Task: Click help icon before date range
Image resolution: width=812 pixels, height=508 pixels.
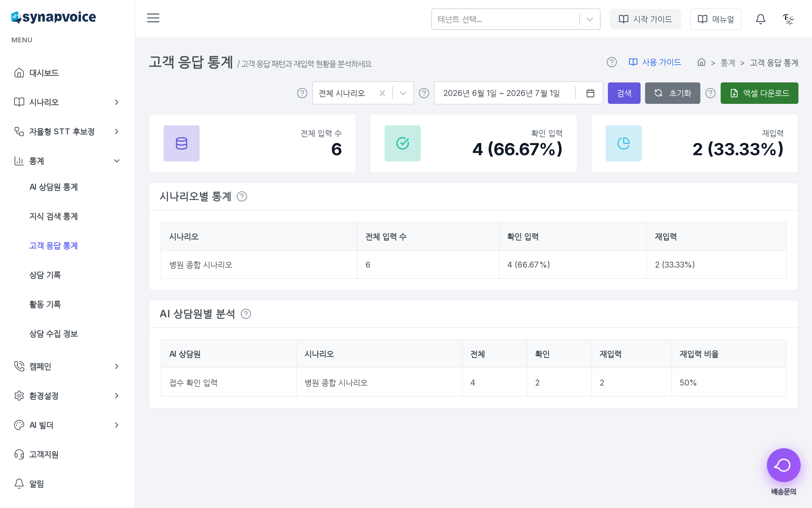Action: [x=424, y=93]
